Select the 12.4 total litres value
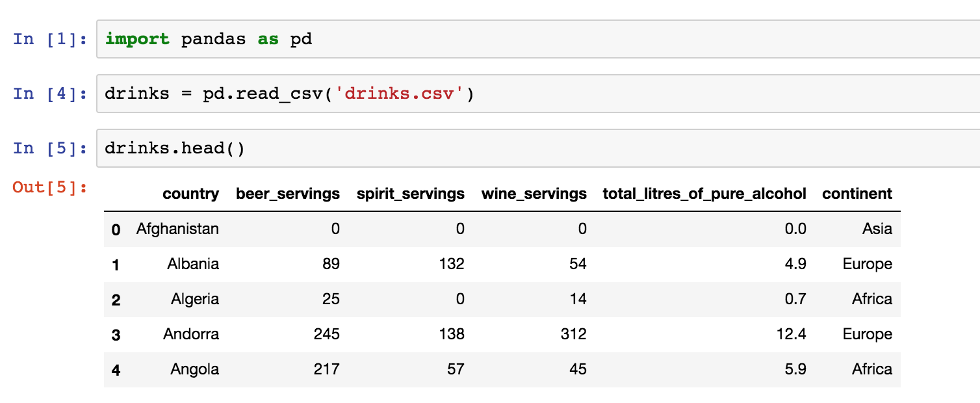 tap(792, 334)
